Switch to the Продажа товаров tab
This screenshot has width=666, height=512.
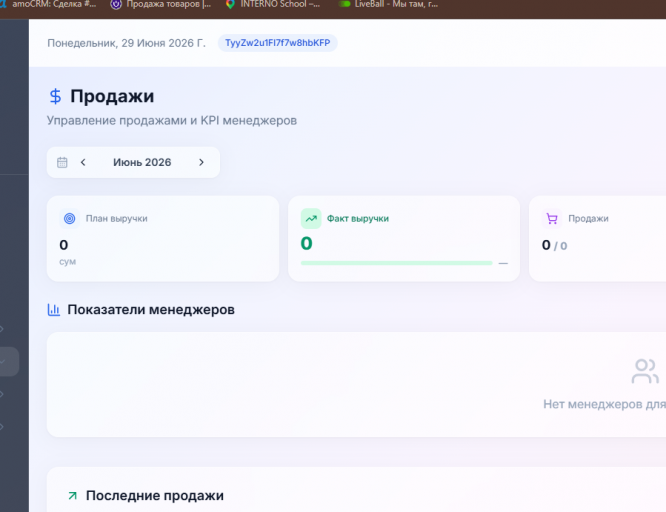point(161,4)
